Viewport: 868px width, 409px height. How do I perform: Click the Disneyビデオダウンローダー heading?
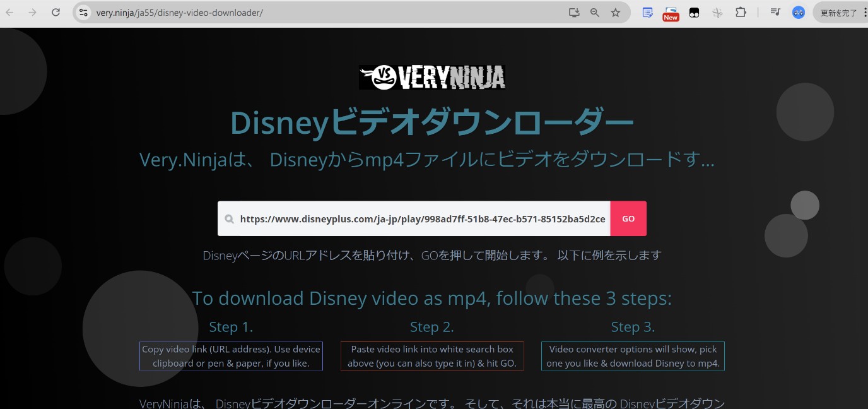click(431, 123)
